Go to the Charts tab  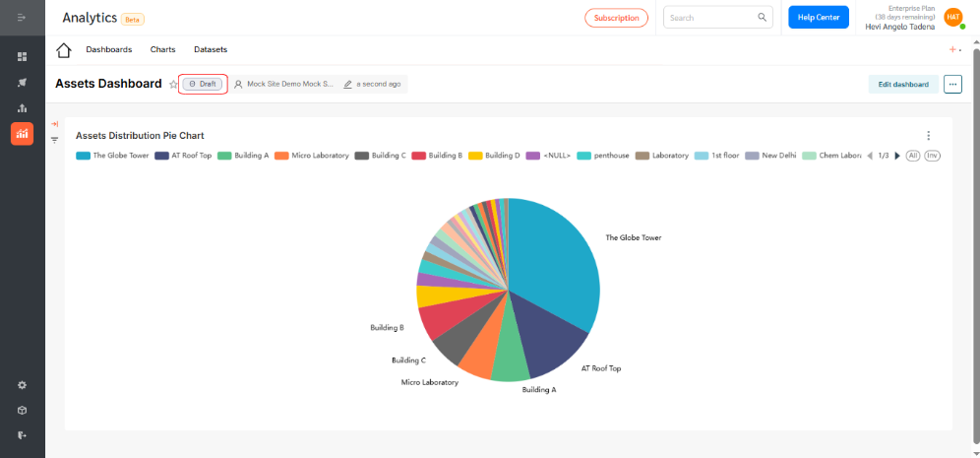coord(162,49)
